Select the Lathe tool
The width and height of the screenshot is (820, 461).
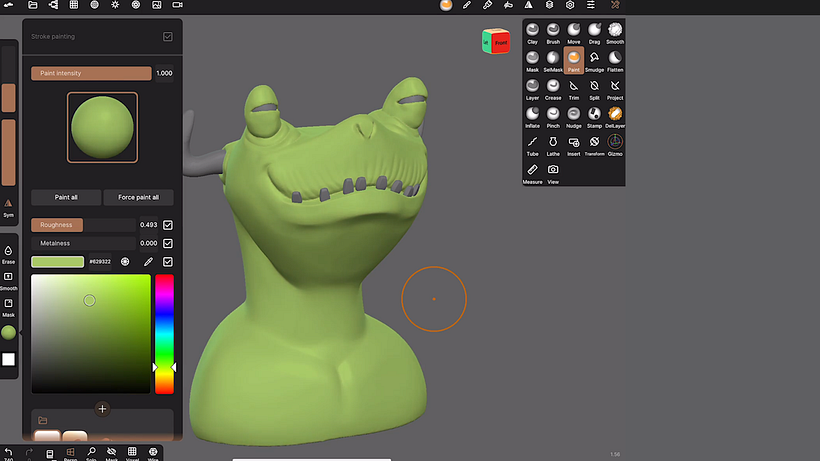553,146
